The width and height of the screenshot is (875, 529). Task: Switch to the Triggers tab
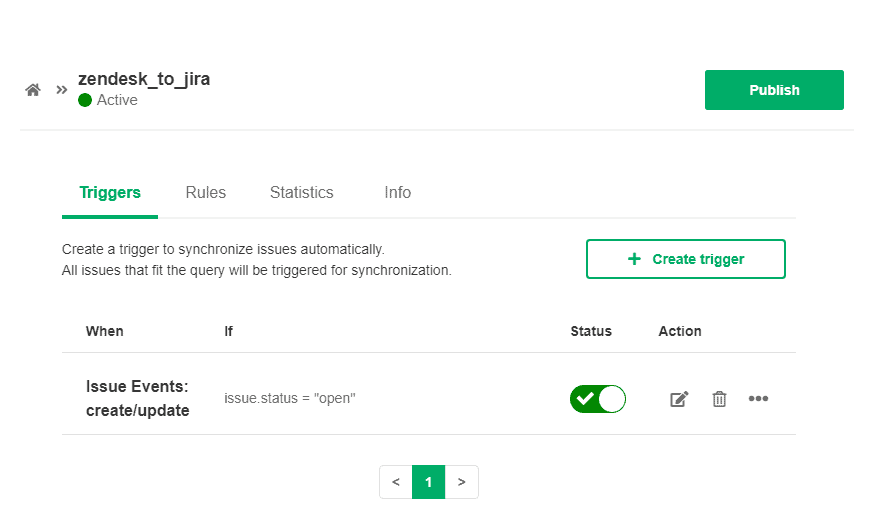click(x=110, y=193)
